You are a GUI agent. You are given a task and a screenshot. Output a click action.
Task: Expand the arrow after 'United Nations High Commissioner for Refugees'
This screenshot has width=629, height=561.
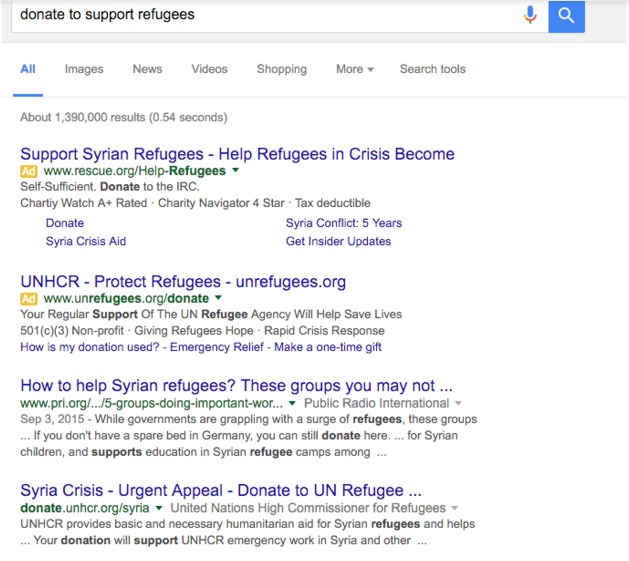tap(455, 508)
